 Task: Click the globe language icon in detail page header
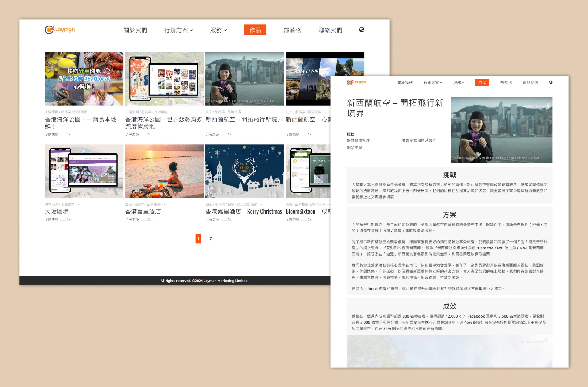coord(551,82)
